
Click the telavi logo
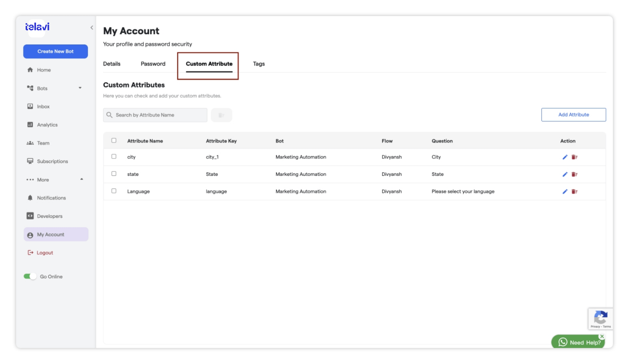(x=37, y=27)
